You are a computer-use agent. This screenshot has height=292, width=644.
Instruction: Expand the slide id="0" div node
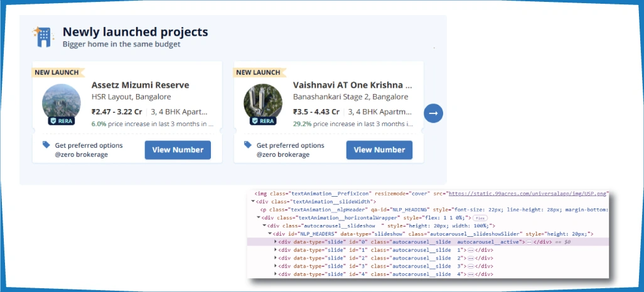pos(276,241)
